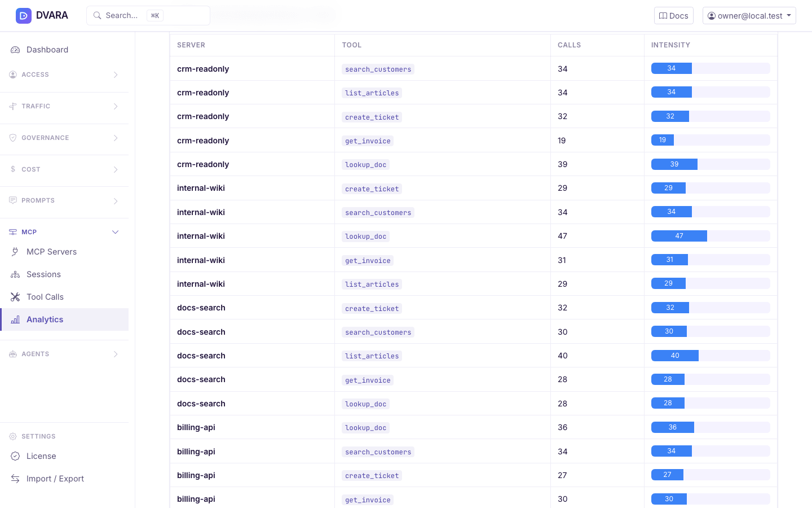The image size is (812, 508).
Task: Expand the Prompts section chevron
Action: tap(116, 201)
